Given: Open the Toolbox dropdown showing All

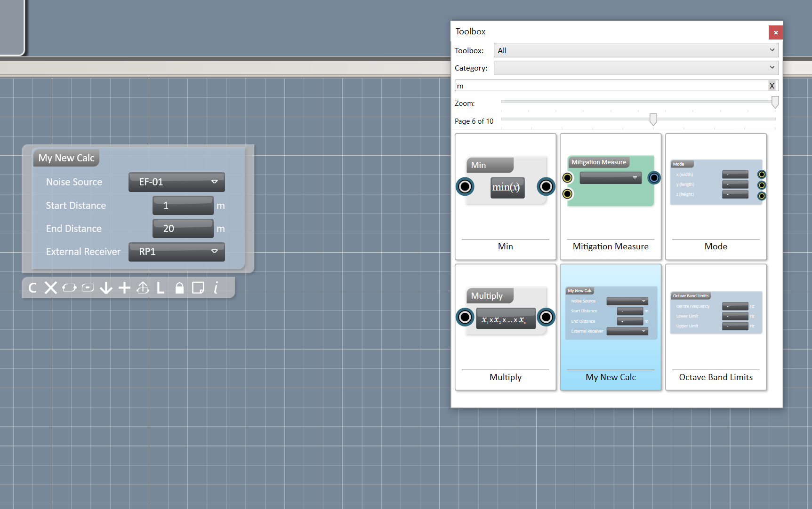Looking at the screenshot, I should coord(635,50).
